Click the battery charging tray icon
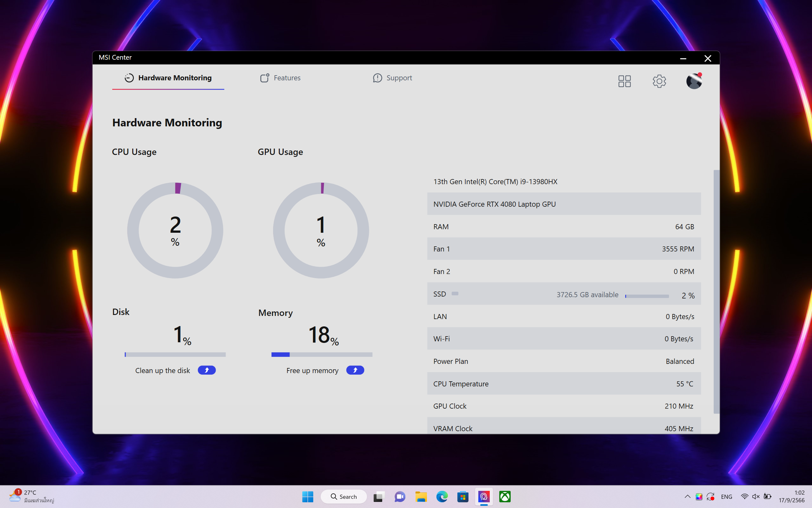 pyautogui.click(x=767, y=497)
